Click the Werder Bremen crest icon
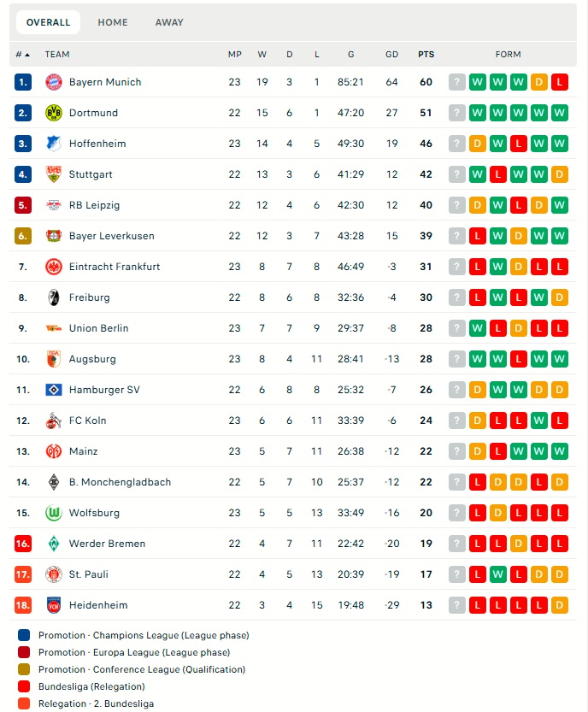Viewport: 588px width, 712px height. [54, 544]
